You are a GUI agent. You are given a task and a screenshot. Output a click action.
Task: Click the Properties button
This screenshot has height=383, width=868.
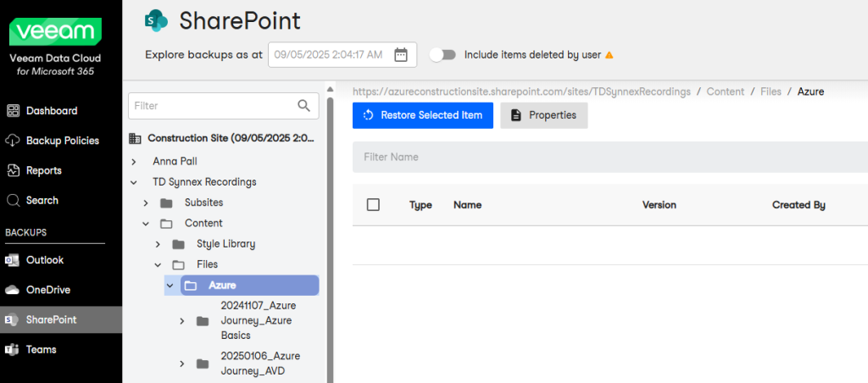pyautogui.click(x=544, y=115)
